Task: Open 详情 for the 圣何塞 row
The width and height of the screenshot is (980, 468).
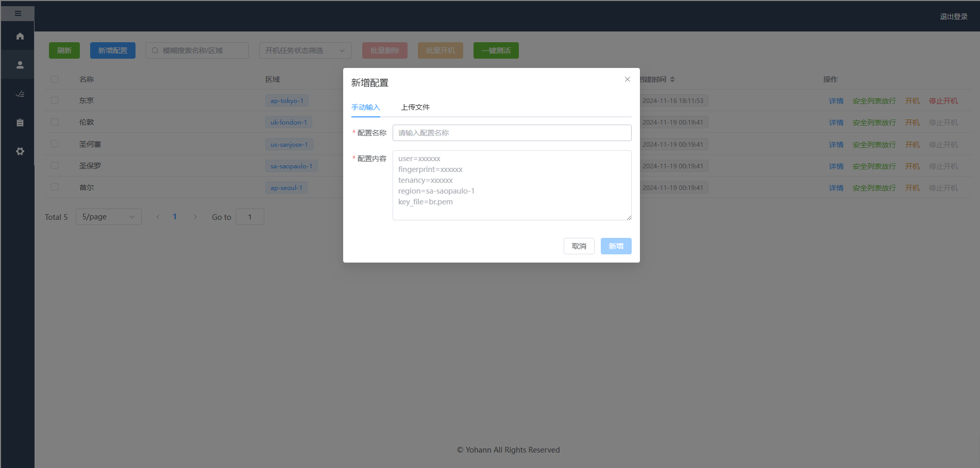Action: coord(836,145)
